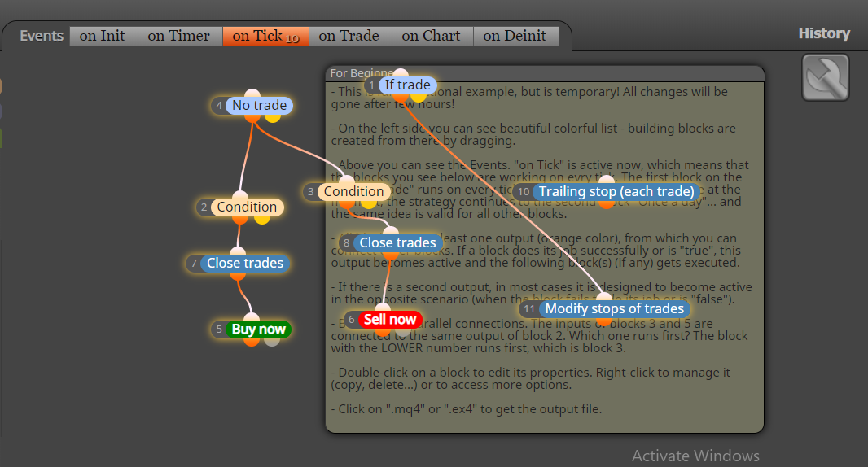The image size is (868, 467).
Task: Click the number 11 badge on Modify stops
Action: click(x=529, y=308)
